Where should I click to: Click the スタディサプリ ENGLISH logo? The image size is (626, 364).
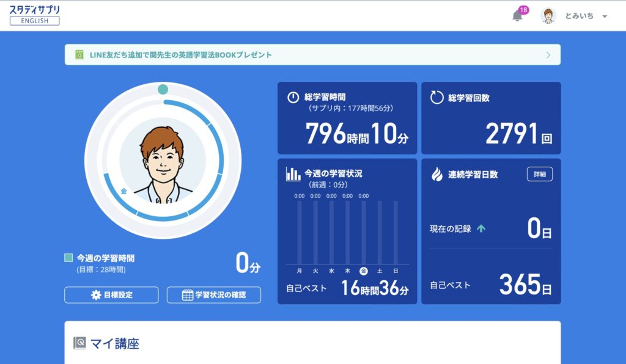coord(34,15)
